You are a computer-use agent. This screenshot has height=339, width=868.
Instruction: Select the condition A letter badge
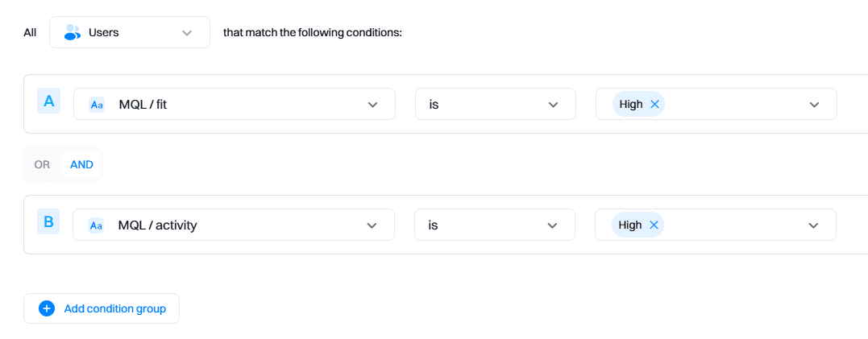pos(49,101)
